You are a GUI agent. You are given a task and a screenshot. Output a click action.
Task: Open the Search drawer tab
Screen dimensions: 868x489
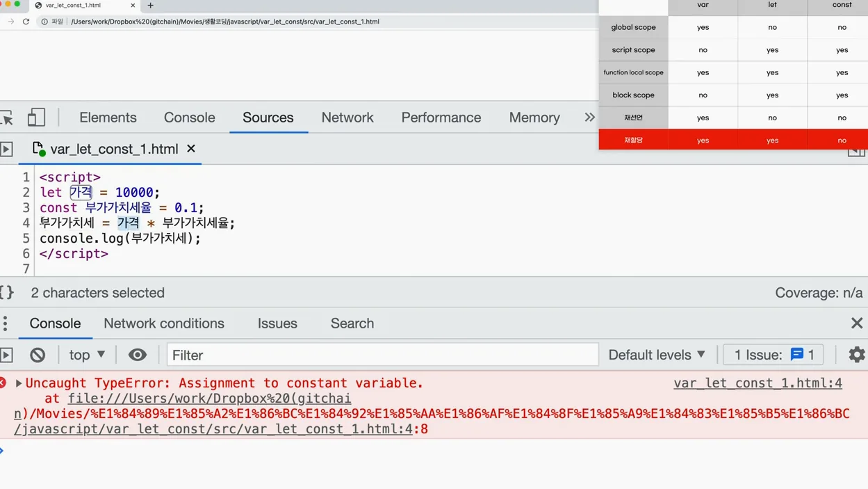pos(352,323)
